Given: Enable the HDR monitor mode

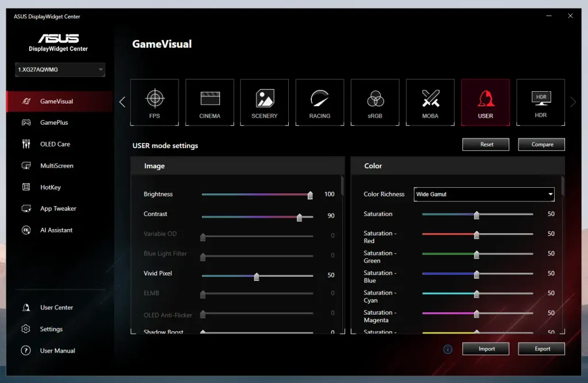Looking at the screenshot, I should (x=540, y=102).
